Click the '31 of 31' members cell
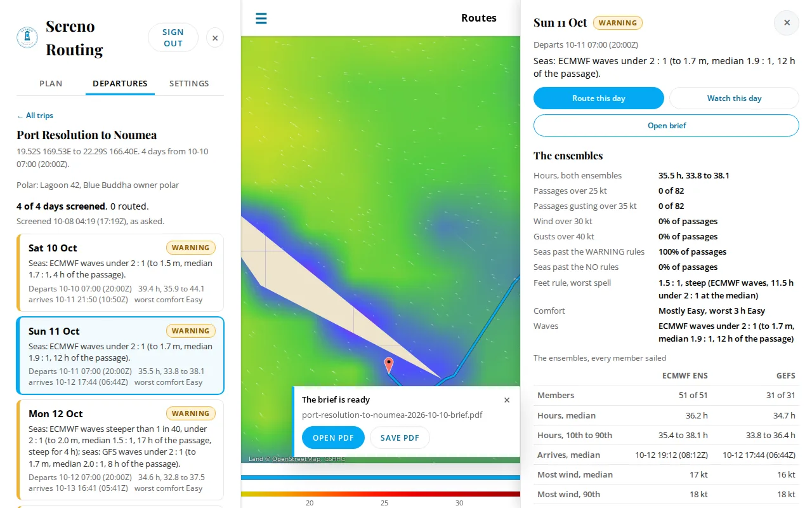812x508 pixels. 781,395
